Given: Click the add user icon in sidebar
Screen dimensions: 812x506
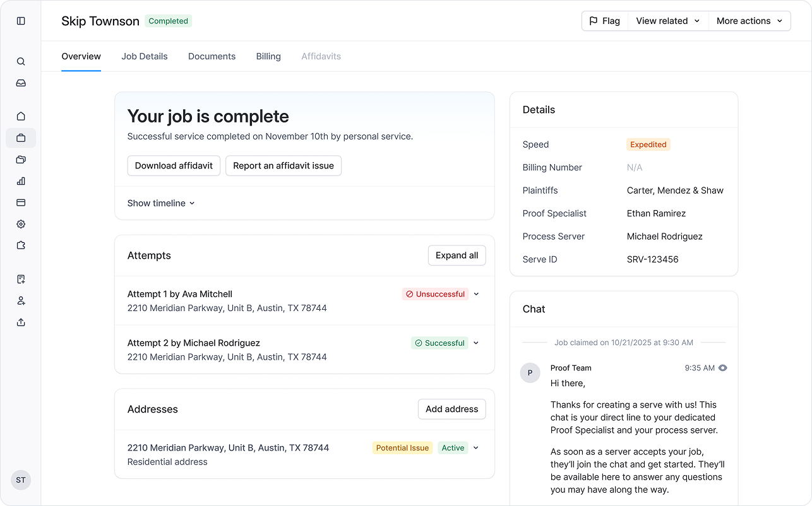Looking at the screenshot, I should 21,301.
